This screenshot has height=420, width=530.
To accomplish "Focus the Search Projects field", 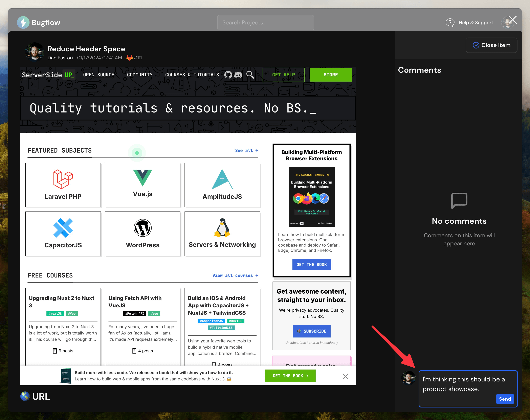I will click(x=265, y=23).
